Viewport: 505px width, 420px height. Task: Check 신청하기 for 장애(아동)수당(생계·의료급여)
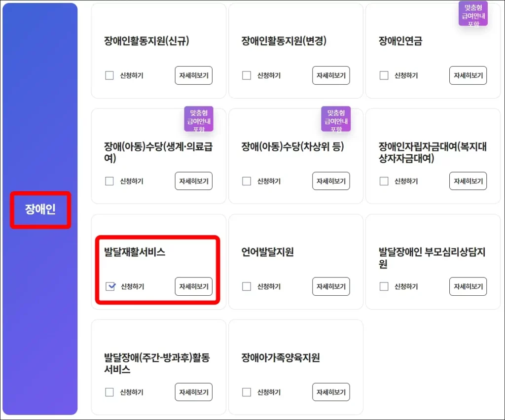[x=109, y=181]
